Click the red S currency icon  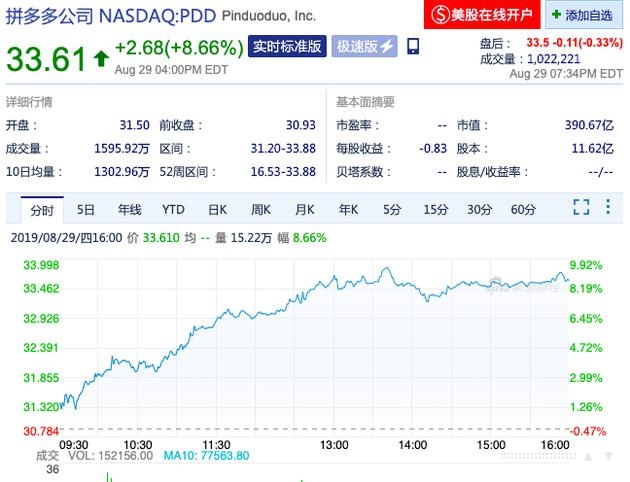pyautogui.click(x=436, y=15)
